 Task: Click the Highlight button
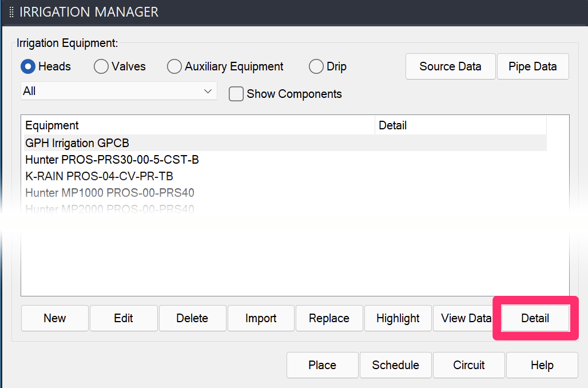(x=398, y=318)
